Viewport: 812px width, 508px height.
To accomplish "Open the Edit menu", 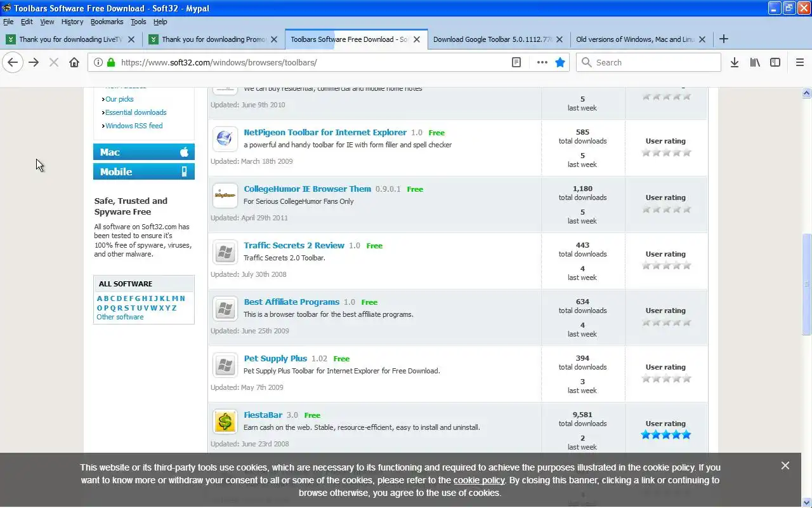I will coord(27,22).
